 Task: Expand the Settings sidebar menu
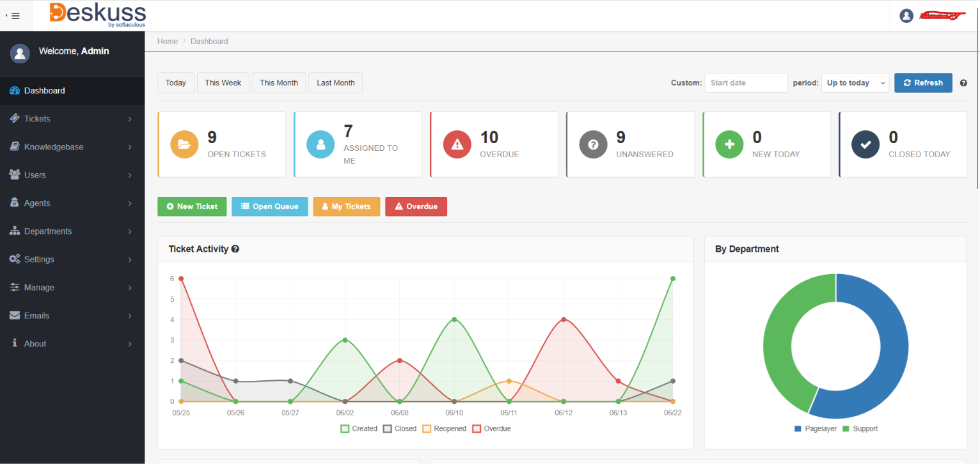coord(72,259)
